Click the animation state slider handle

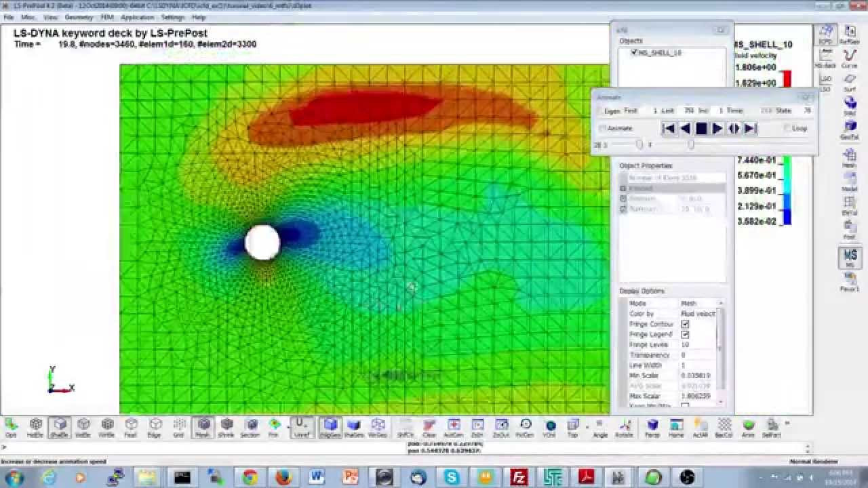pos(691,144)
